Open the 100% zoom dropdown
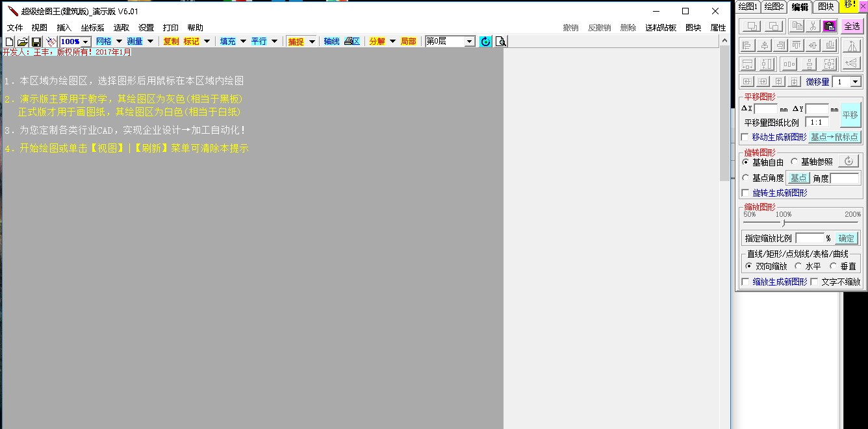 point(86,42)
